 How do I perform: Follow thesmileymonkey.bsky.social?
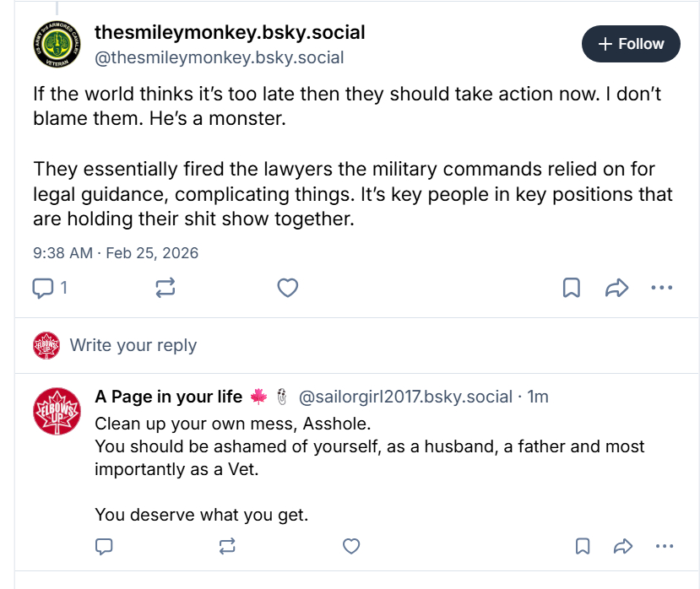[x=631, y=44]
